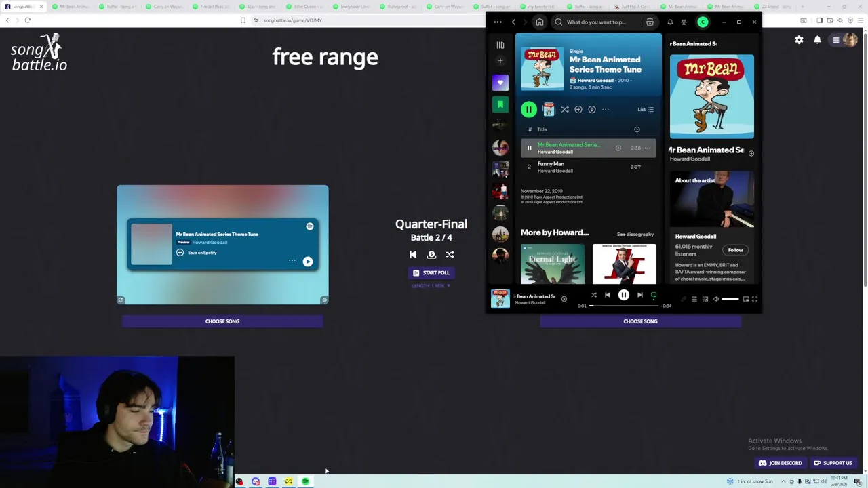Open the Howard Goodall artist link in the album header
The height and width of the screenshot is (488, 868).
tap(595, 81)
